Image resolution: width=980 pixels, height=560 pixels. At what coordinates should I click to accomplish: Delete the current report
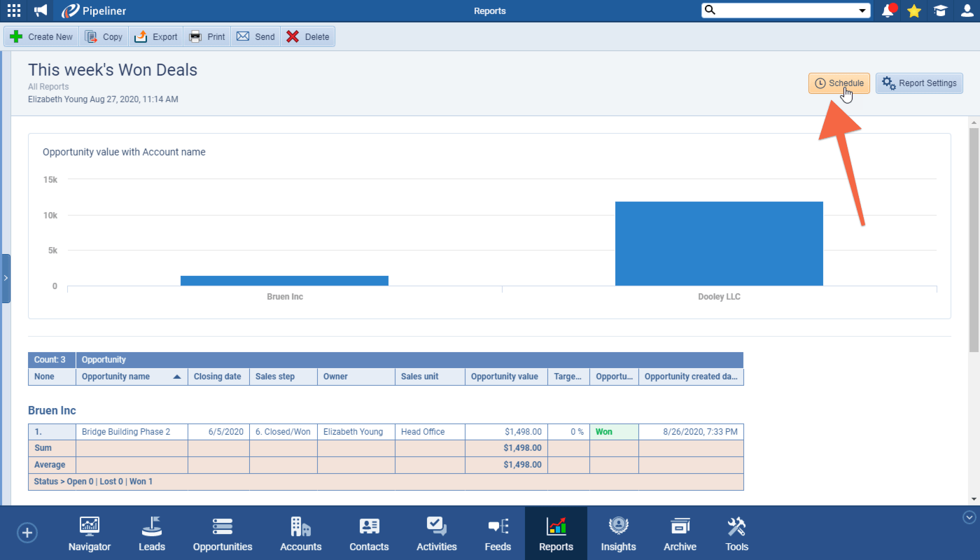tap(307, 36)
